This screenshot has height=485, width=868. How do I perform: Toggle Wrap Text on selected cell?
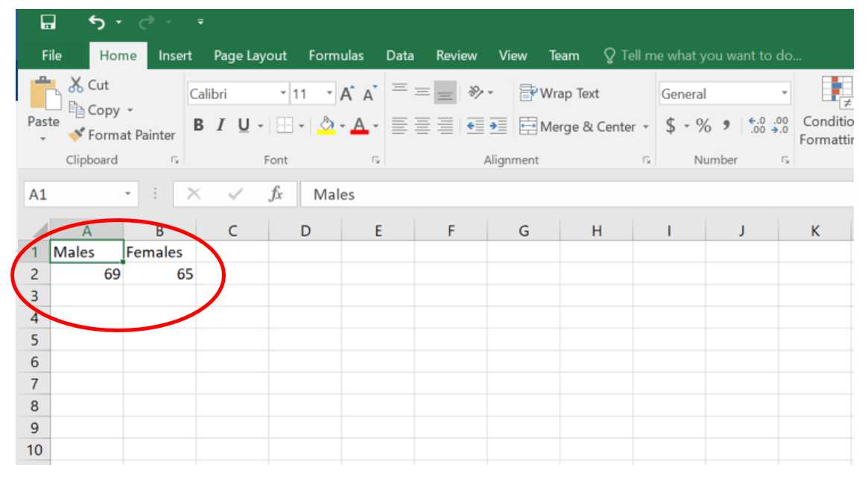[x=560, y=93]
